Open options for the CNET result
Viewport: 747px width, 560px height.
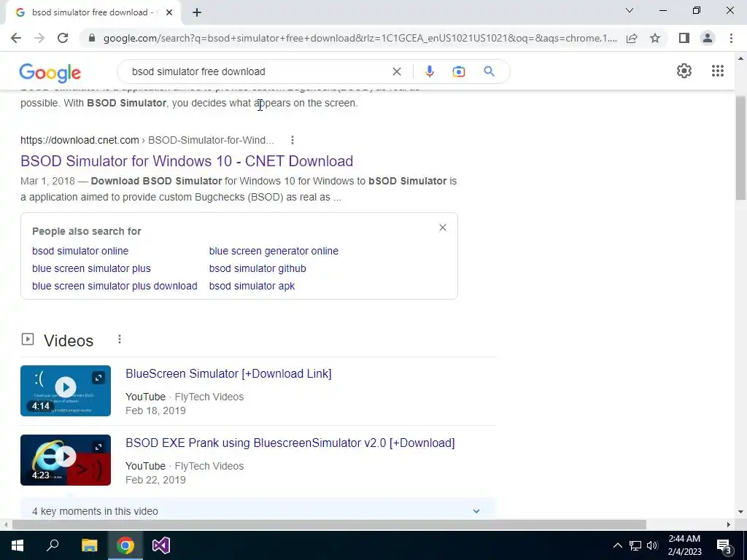[x=292, y=140]
